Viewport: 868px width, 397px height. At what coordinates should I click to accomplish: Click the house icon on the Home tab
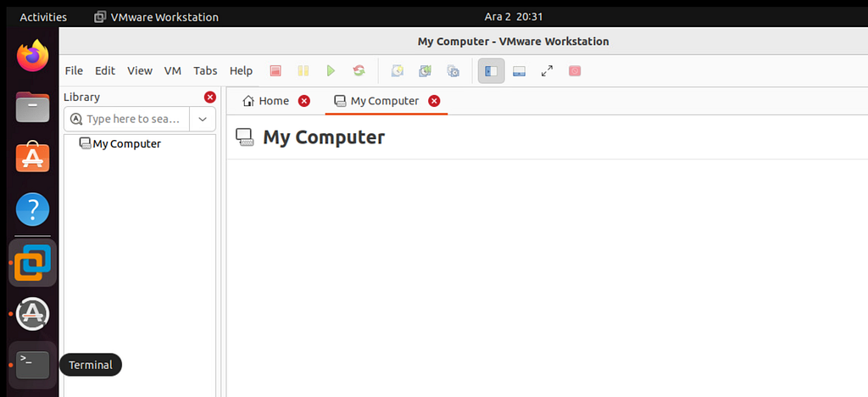248,101
